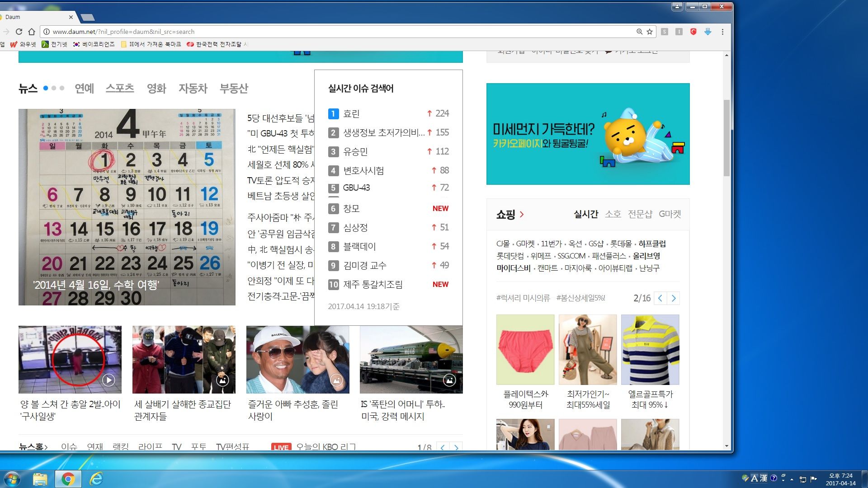Open the 베이코리언즈 bookmark
Viewport: 868px width, 488px height.
tap(94, 44)
